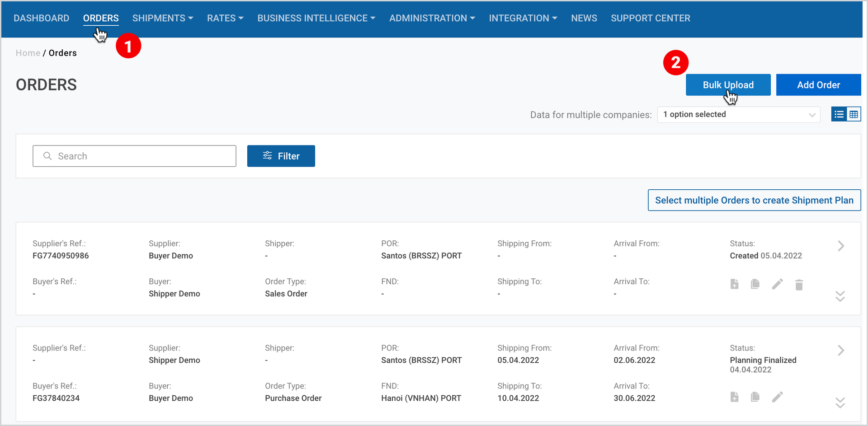Click Purchase Order order type value
The width and height of the screenshot is (868, 426).
click(293, 398)
